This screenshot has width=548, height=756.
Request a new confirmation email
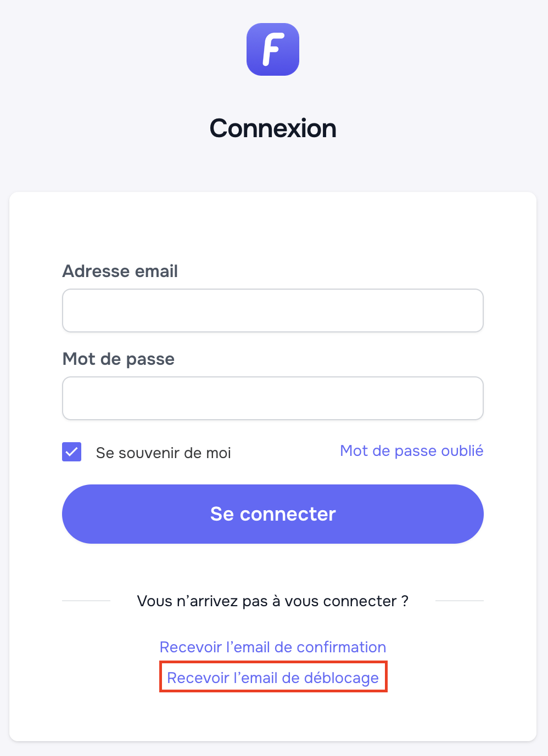(273, 647)
